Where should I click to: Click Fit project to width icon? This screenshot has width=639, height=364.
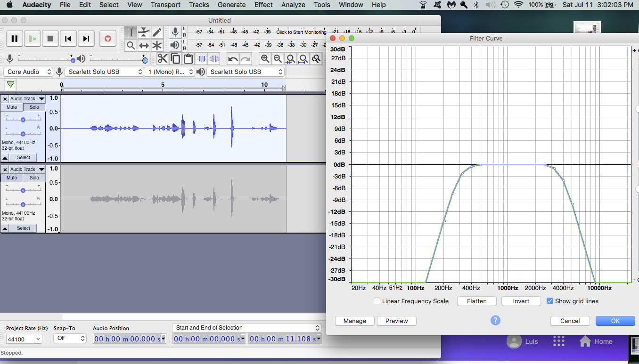point(303,58)
